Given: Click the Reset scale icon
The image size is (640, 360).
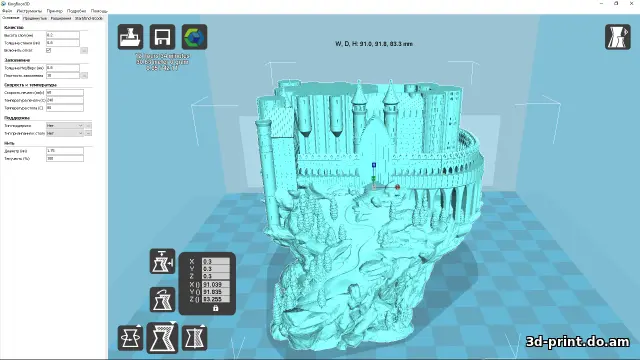Looking at the screenshot, I should pos(162,300).
